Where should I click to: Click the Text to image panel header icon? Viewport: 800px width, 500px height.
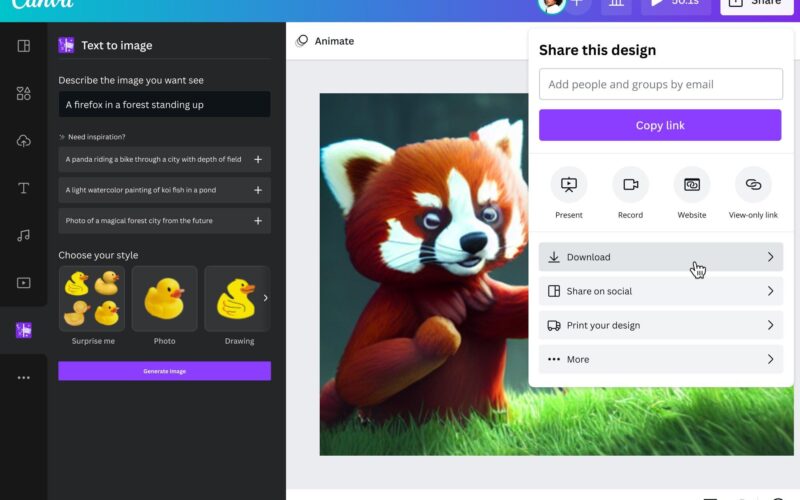66,45
